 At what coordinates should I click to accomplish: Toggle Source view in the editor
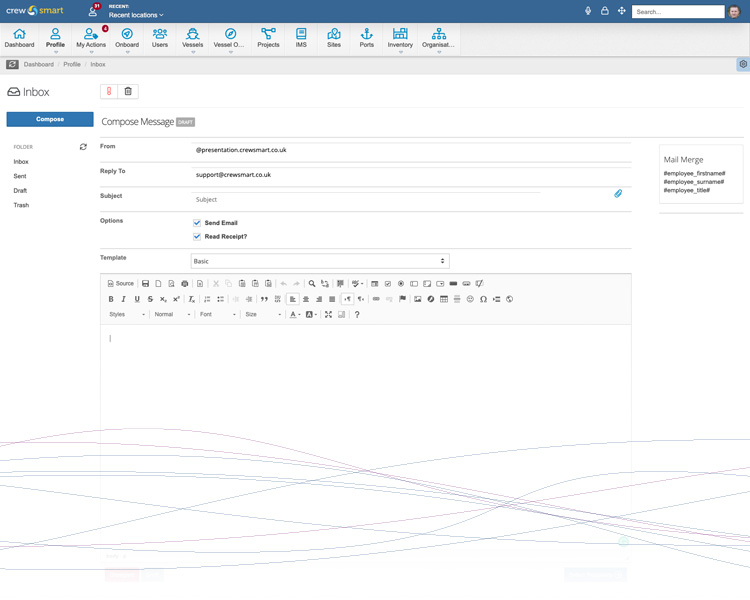coord(121,284)
